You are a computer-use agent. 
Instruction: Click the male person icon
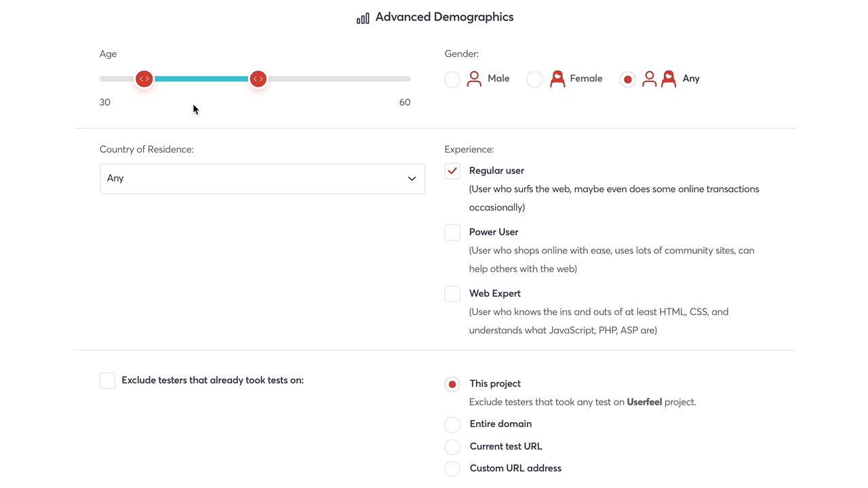(x=474, y=79)
